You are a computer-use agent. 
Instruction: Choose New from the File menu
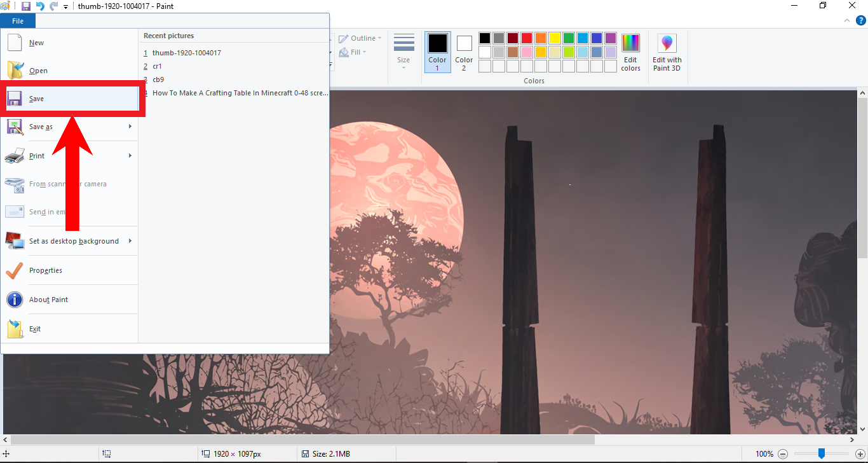tap(70, 43)
